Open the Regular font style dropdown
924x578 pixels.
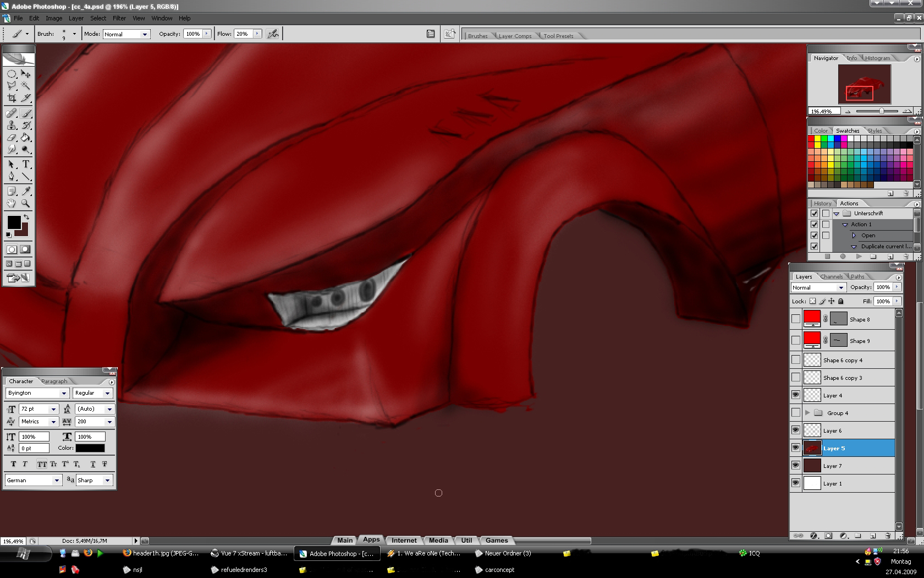tap(92, 393)
